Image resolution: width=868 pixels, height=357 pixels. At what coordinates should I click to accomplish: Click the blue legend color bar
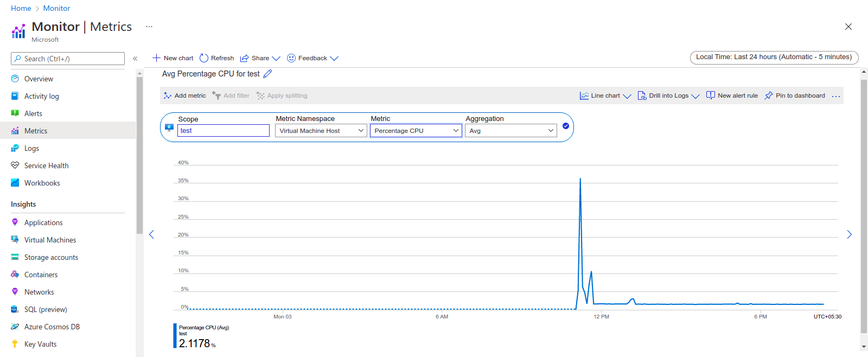coord(175,336)
